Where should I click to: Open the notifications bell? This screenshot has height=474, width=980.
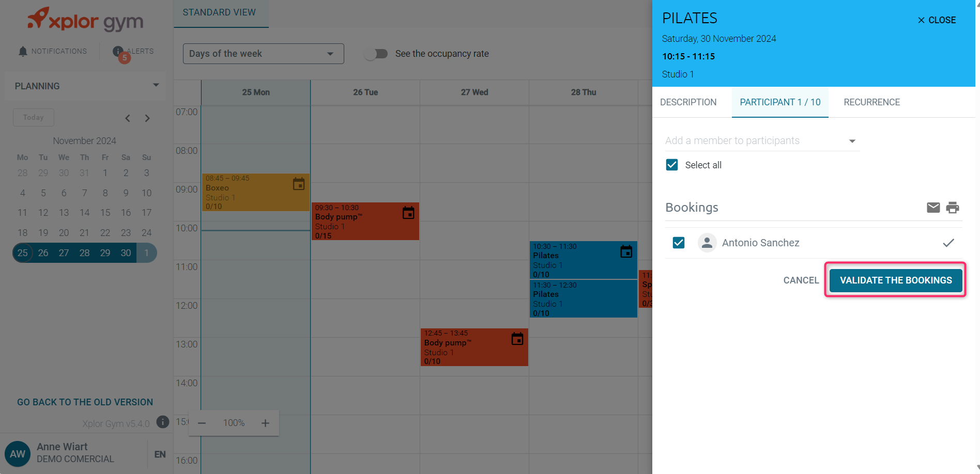[x=23, y=51]
